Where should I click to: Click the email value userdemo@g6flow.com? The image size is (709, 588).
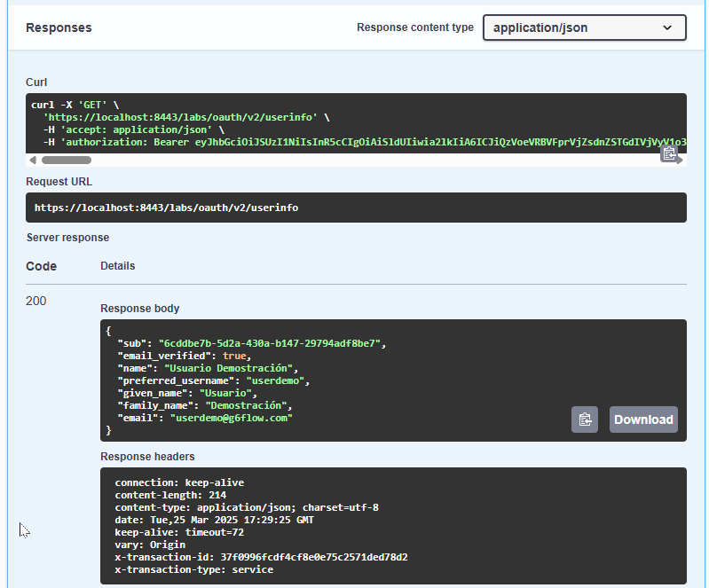231,418
